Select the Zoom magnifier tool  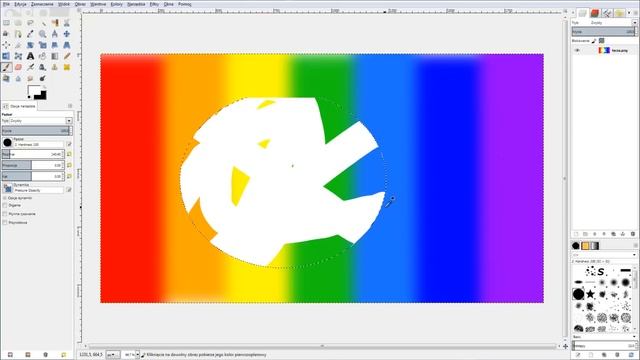(42, 34)
